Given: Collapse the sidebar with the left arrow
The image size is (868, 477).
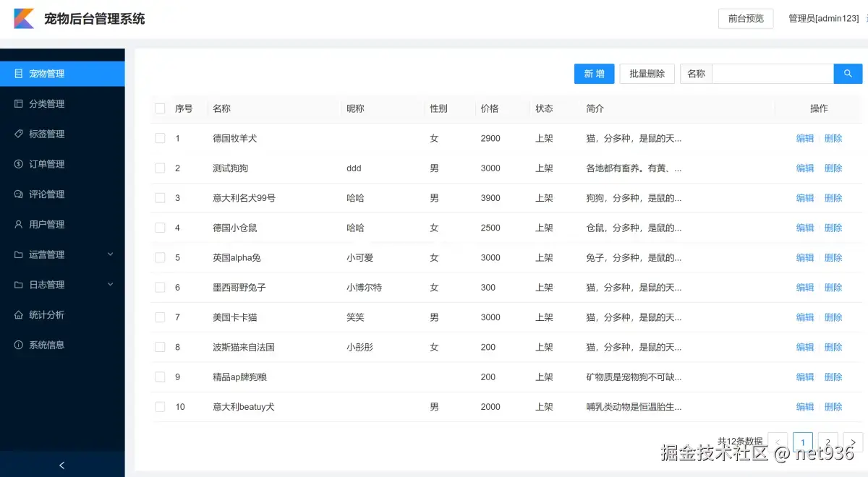Looking at the screenshot, I should tap(62, 465).
